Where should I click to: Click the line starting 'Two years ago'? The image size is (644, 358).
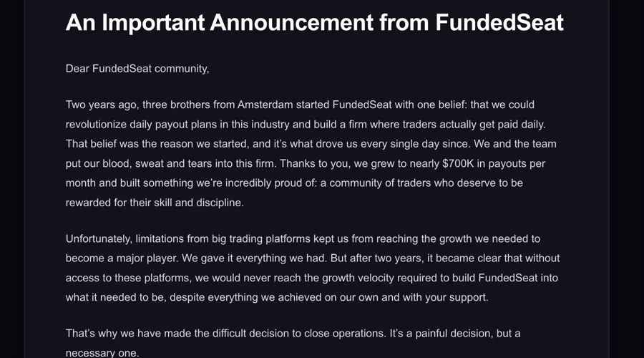[x=300, y=105]
